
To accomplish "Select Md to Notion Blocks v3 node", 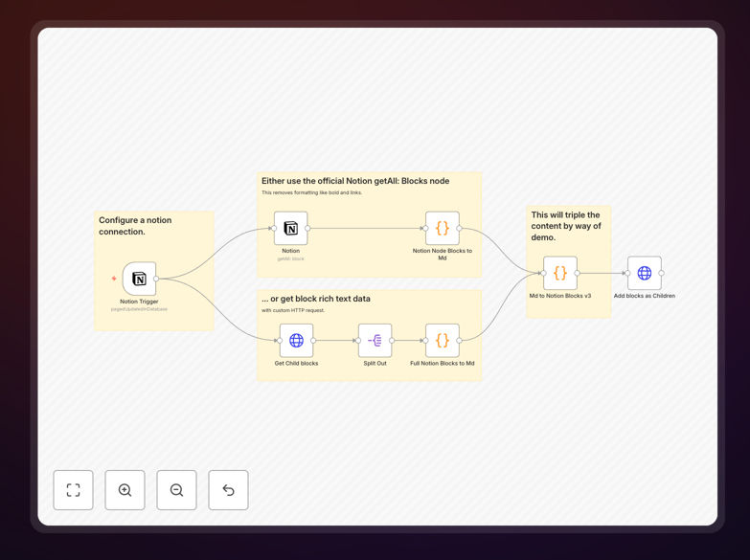I will tap(560, 273).
